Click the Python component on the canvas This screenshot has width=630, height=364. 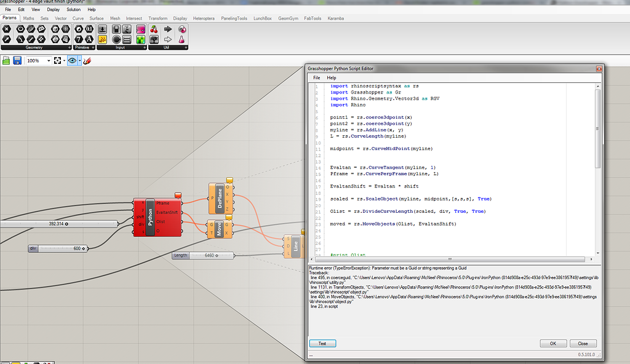click(150, 217)
